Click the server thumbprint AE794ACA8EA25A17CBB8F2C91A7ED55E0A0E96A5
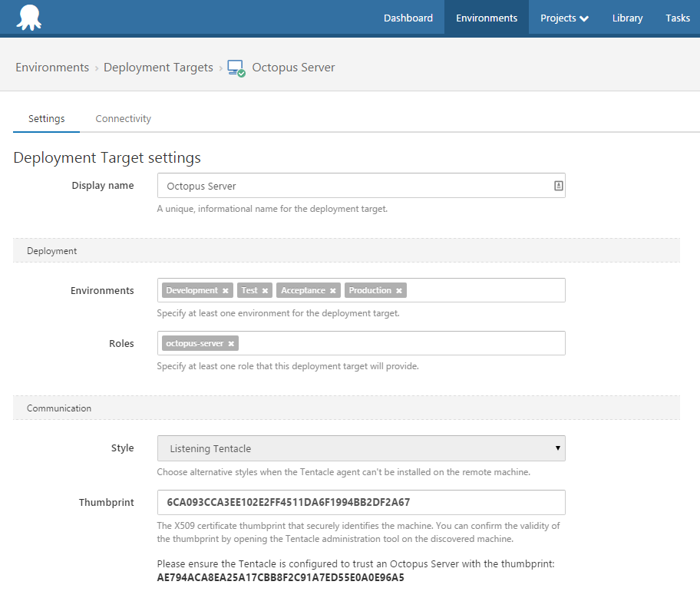This screenshot has width=700, height=598. point(280,577)
